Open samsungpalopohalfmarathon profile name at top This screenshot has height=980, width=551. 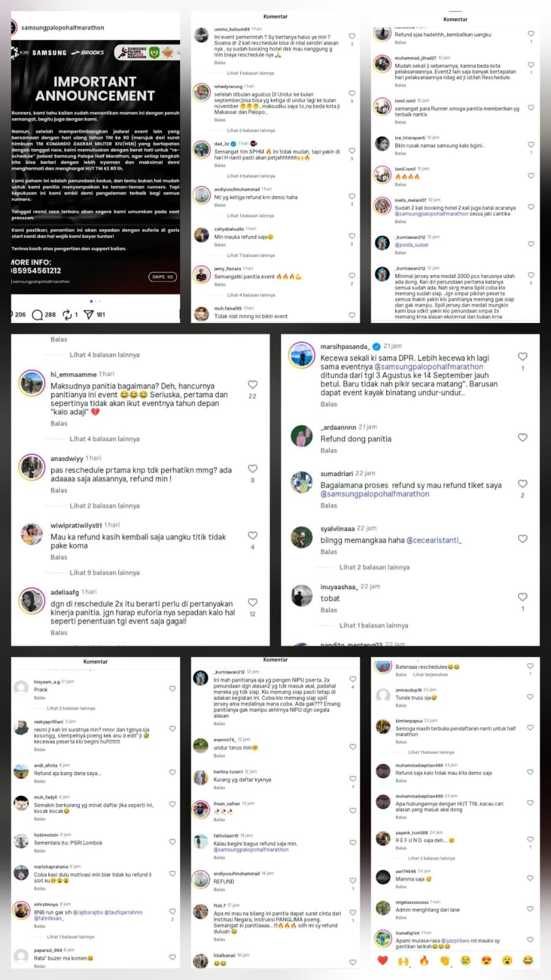coord(63,28)
